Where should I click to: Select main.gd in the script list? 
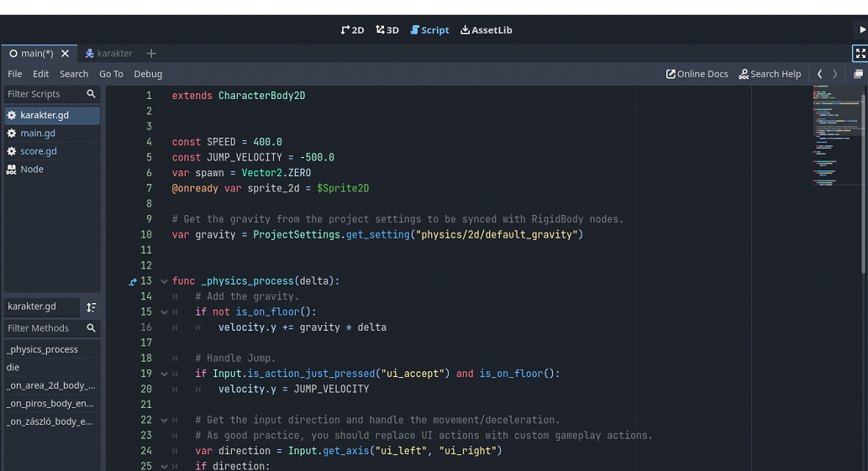[x=38, y=133]
